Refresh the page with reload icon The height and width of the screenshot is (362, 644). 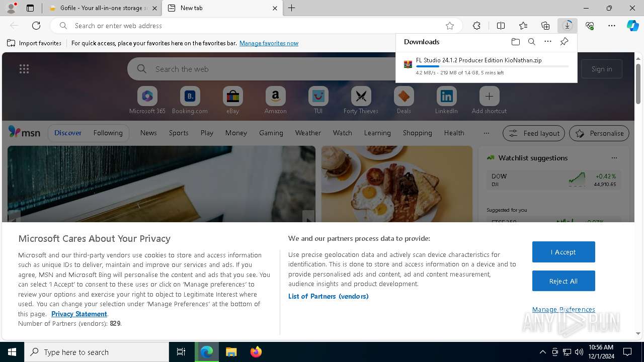point(36,26)
